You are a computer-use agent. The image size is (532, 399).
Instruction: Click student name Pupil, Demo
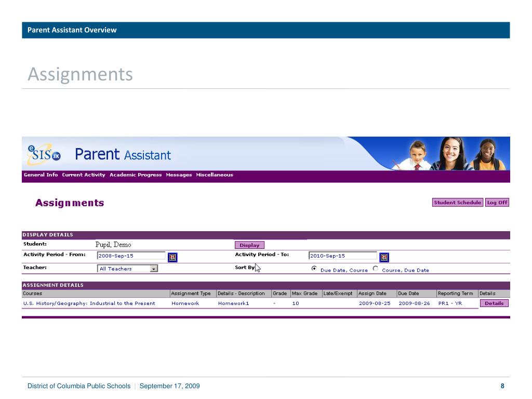coord(113,245)
